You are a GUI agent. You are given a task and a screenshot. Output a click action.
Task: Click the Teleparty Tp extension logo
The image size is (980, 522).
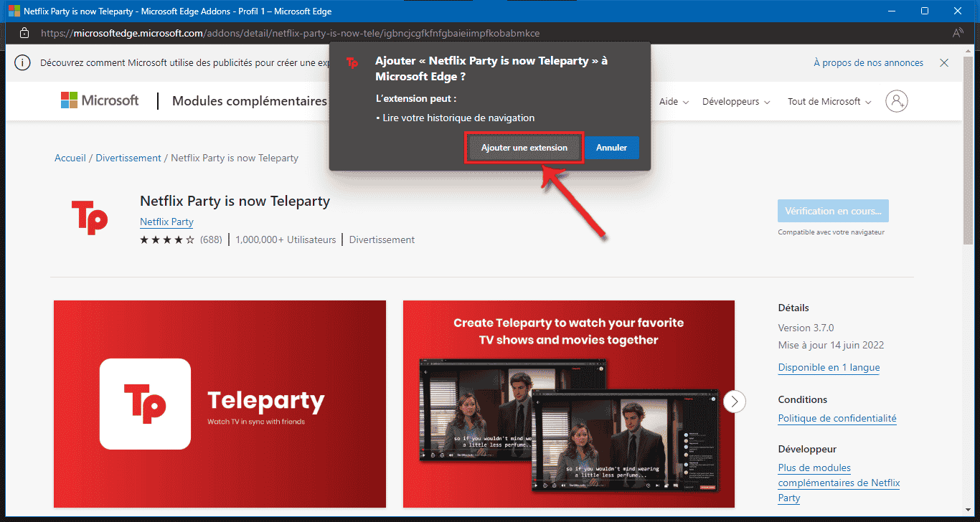coord(90,217)
